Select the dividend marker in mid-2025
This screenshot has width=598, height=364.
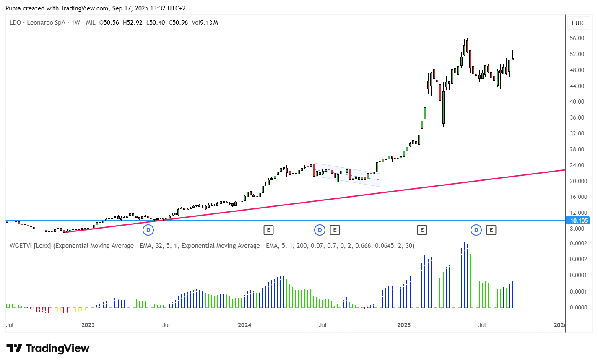click(476, 230)
